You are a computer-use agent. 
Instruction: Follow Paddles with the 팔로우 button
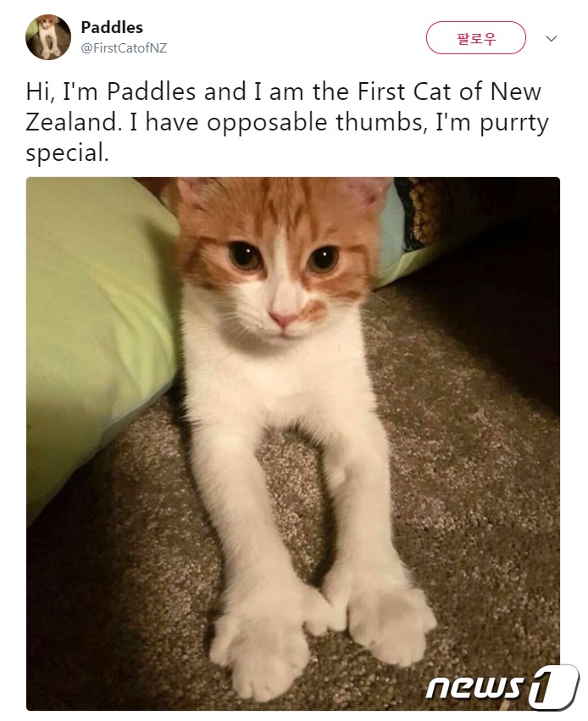click(x=475, y=38)
